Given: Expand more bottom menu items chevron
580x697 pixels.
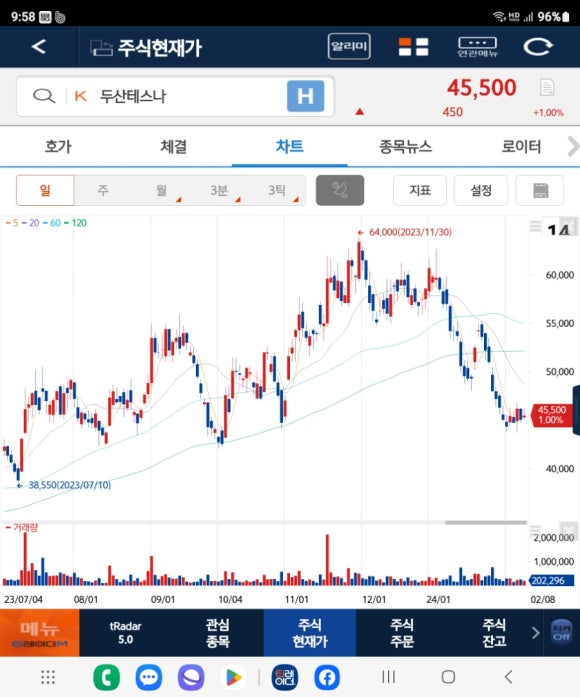Looking at the screenshot, I should [536, 633].
